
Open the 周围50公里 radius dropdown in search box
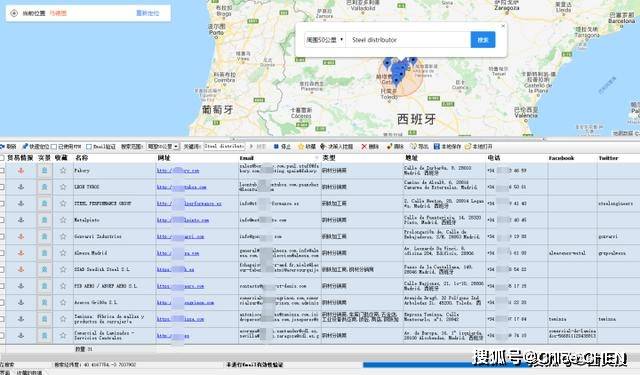pos(325,40)
